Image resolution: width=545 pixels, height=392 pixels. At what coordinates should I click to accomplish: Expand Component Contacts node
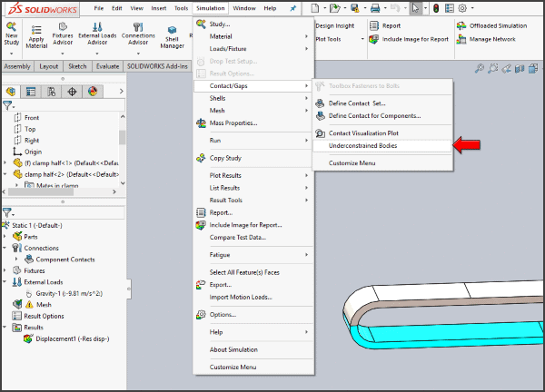point(16,260)
